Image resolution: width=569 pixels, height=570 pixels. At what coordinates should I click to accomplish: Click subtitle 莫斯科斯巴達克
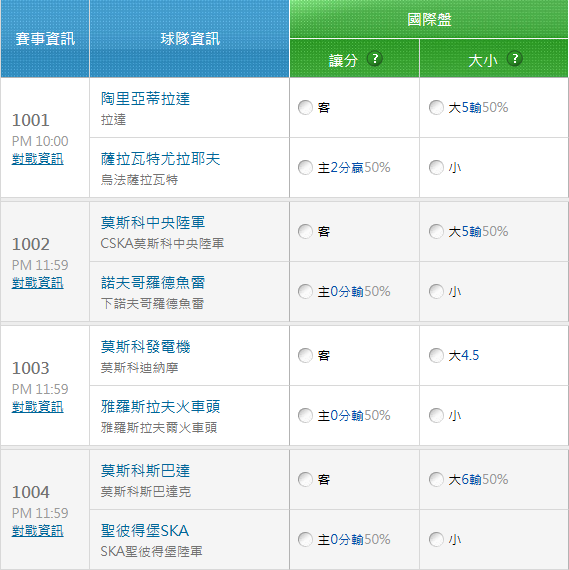146,492
